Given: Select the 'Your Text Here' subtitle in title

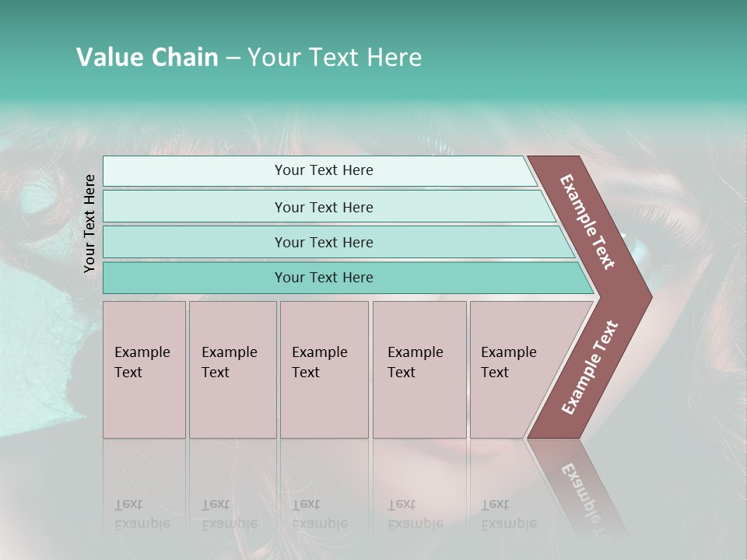Looking at the screenshot, I should 335,57.
